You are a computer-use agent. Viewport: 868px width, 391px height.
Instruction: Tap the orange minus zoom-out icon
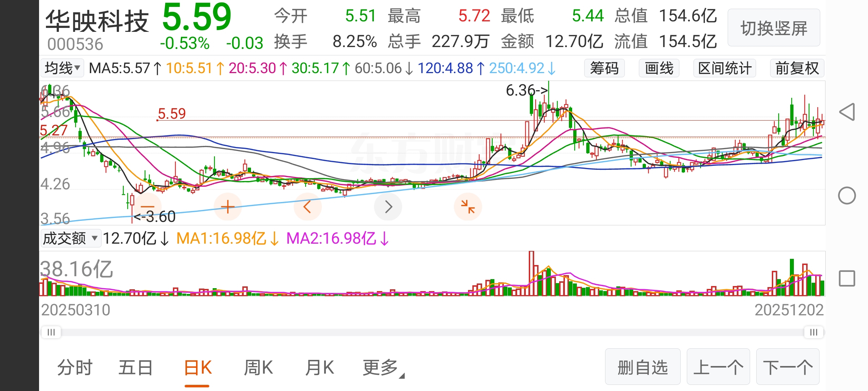click(148, 206)
